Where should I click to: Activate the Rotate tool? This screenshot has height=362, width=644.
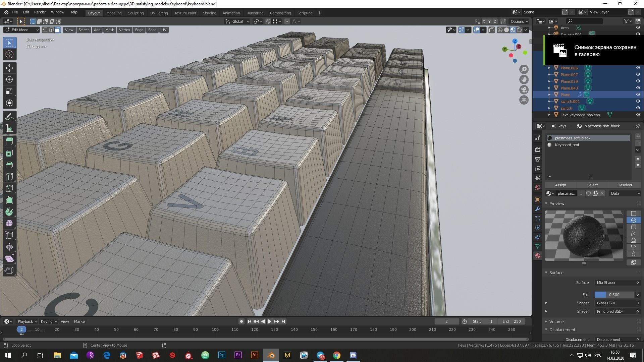tap(9, 79)
